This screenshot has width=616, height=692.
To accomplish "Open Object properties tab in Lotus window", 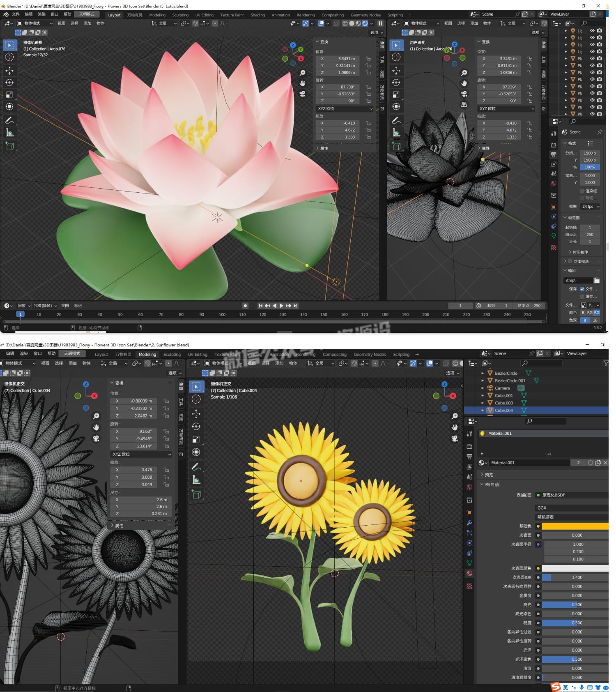I will pyautogui.click(x=554, y=207).
